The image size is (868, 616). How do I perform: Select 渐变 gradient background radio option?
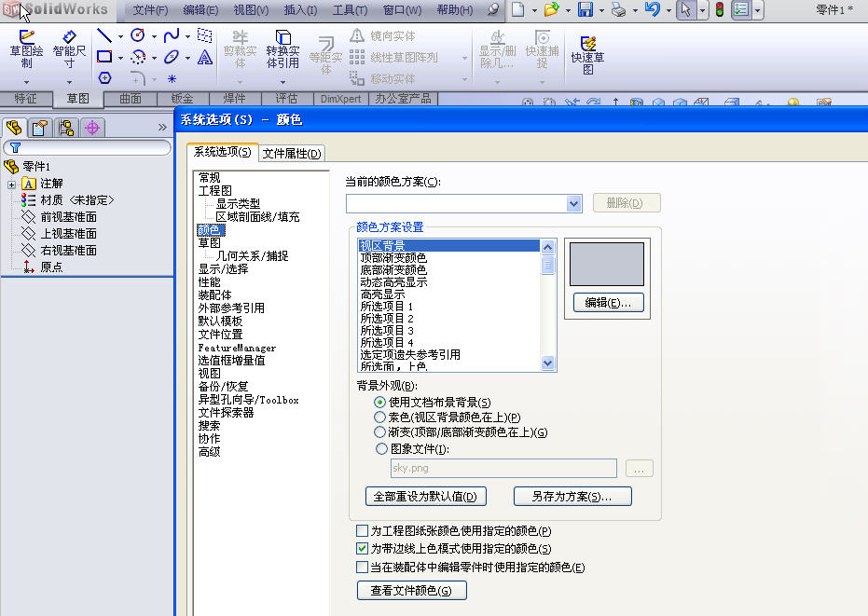(x=379, y=431)
